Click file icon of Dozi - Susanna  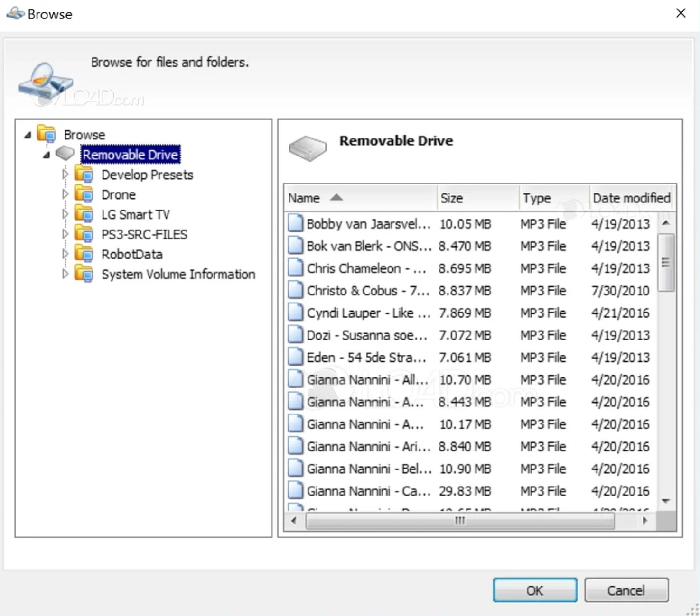[295, 334]
